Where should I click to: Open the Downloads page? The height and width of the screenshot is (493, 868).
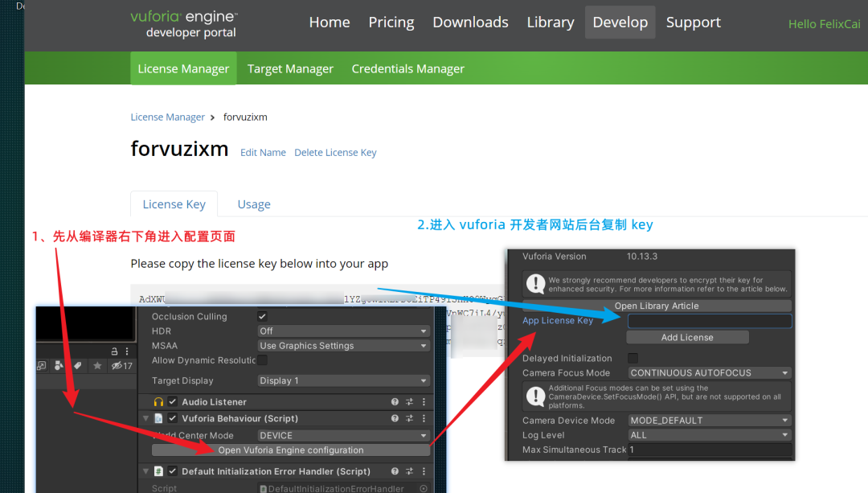click(470, 23)
